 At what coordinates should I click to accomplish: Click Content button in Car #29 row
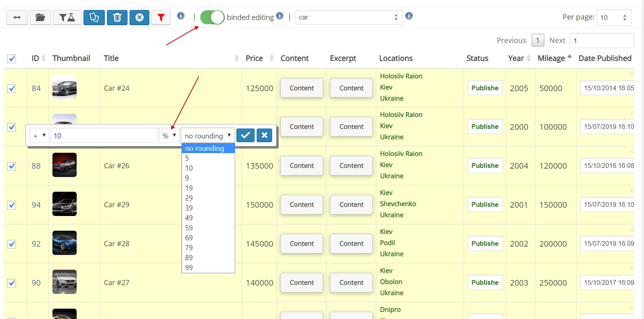tap(302, 204)
